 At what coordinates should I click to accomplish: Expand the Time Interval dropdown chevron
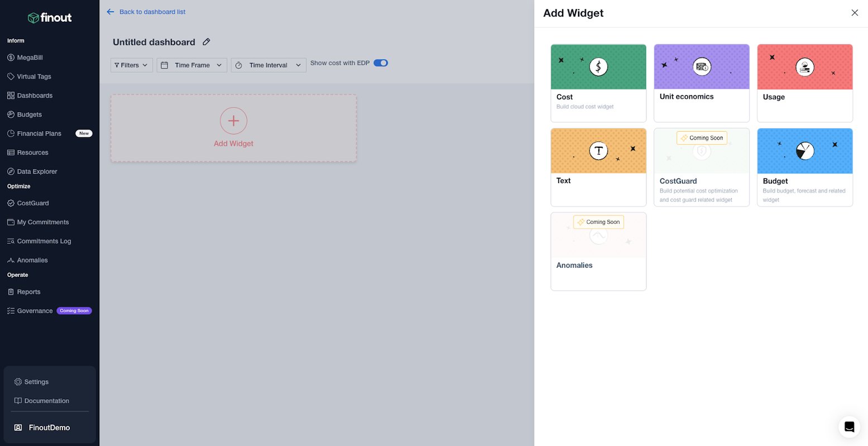coord(298,65)
